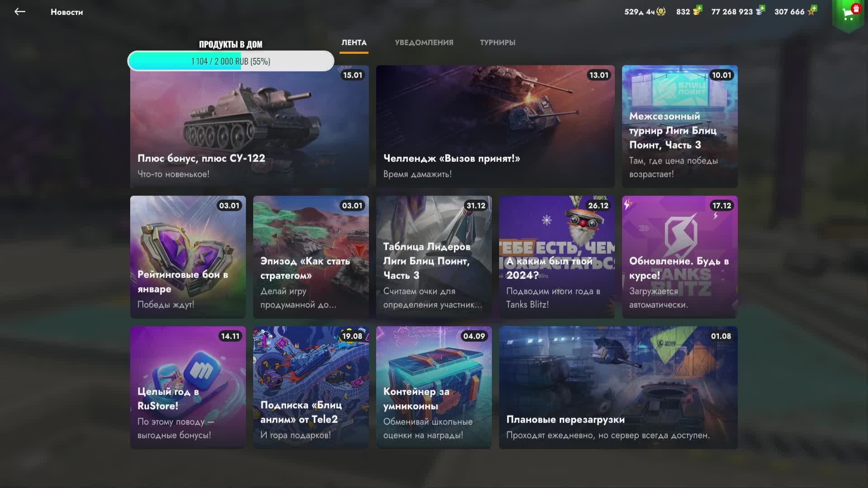
Task: Open А каким был твой 2024? card
Action: point(557,257)
